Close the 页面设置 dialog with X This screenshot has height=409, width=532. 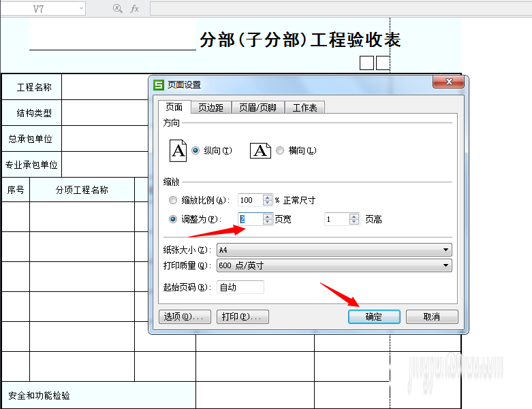[x=449, y=82]
